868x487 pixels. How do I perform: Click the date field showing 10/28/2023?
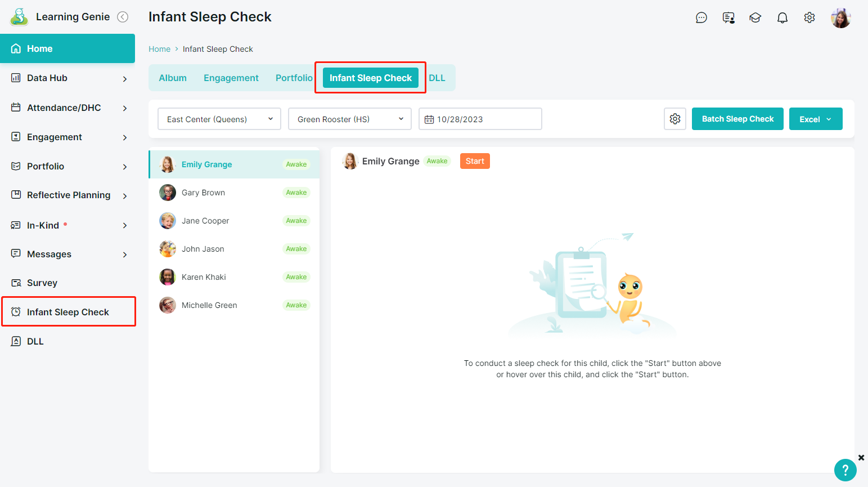click(480, 119)
